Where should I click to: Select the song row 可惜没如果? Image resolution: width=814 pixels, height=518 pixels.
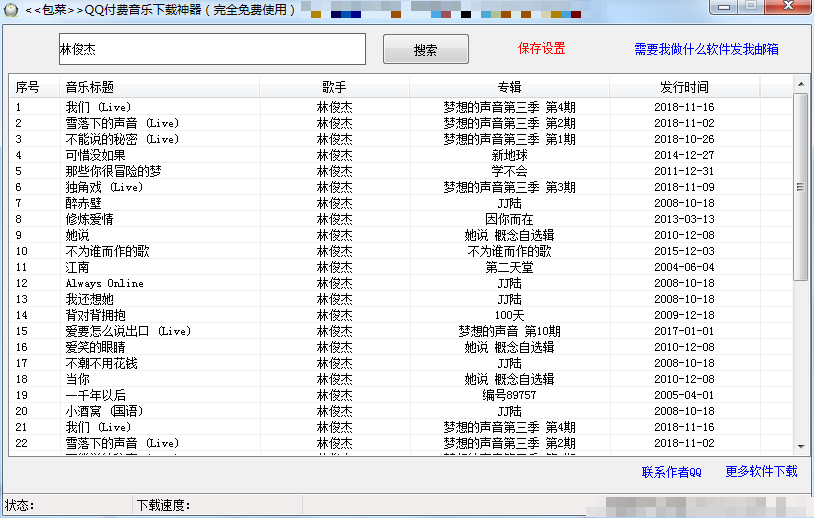[401, 155]
